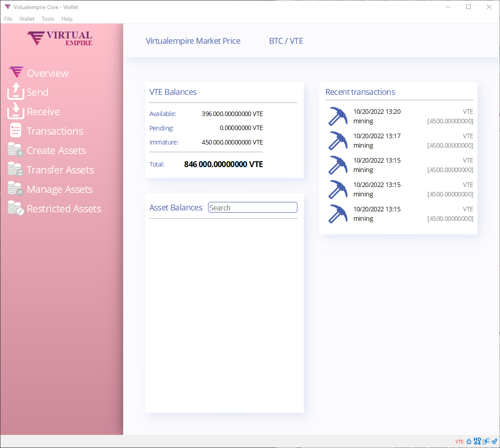This screenshot has width=500, height=448.
Task: Click the Virtualempire Market Price label
Action: [x=193, y=41]
